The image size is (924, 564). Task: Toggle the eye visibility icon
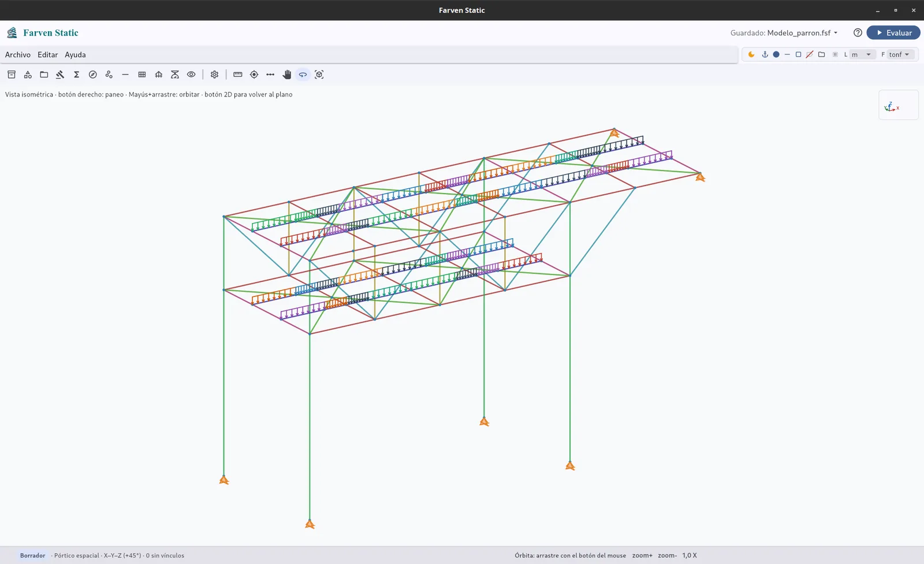pos(191,75)
